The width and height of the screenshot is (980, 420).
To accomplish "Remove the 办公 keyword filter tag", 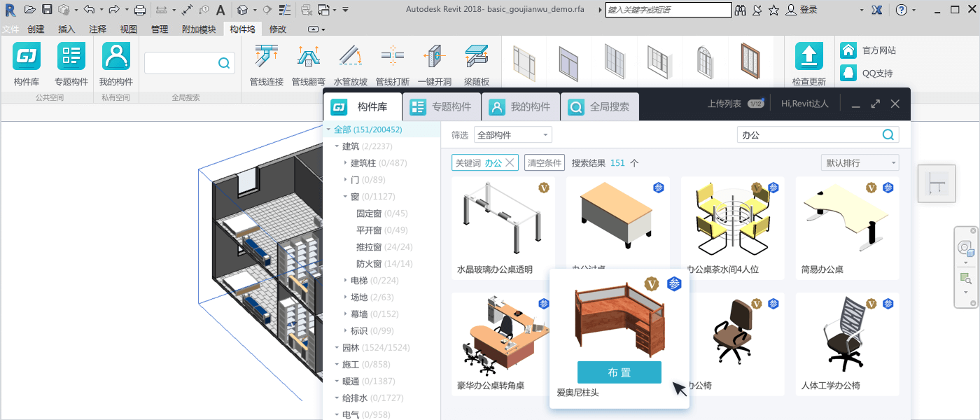I will [x=510, y=163].
